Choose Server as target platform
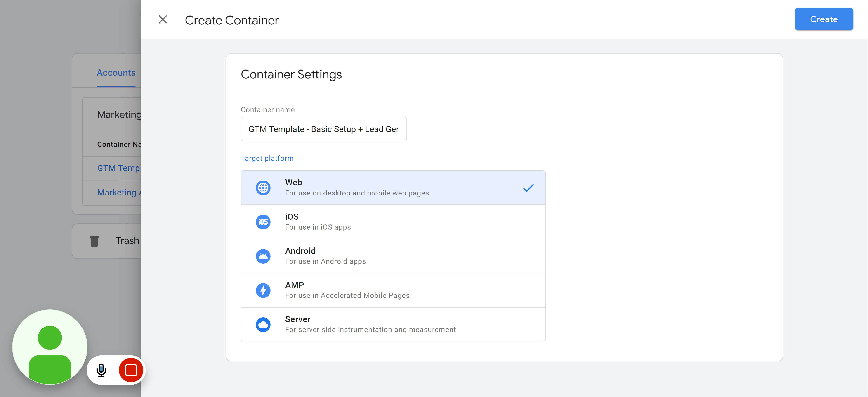Viewport: 868px width, 397px height. (x=393, y=324)
